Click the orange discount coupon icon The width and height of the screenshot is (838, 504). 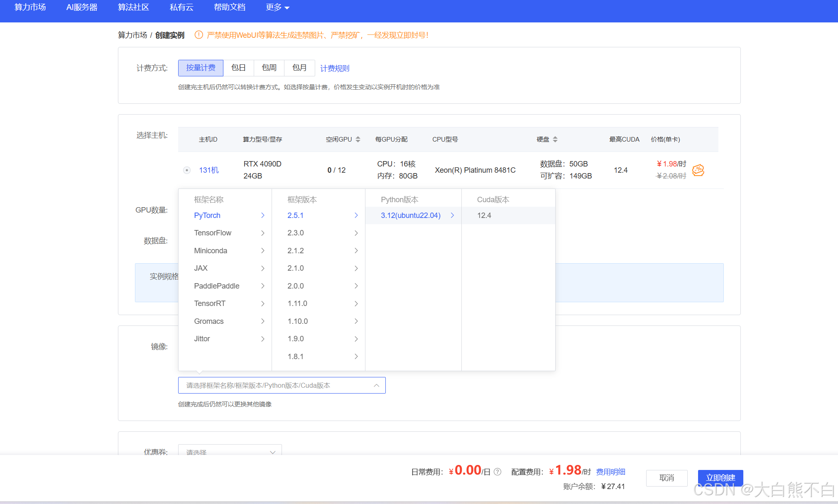698,170
